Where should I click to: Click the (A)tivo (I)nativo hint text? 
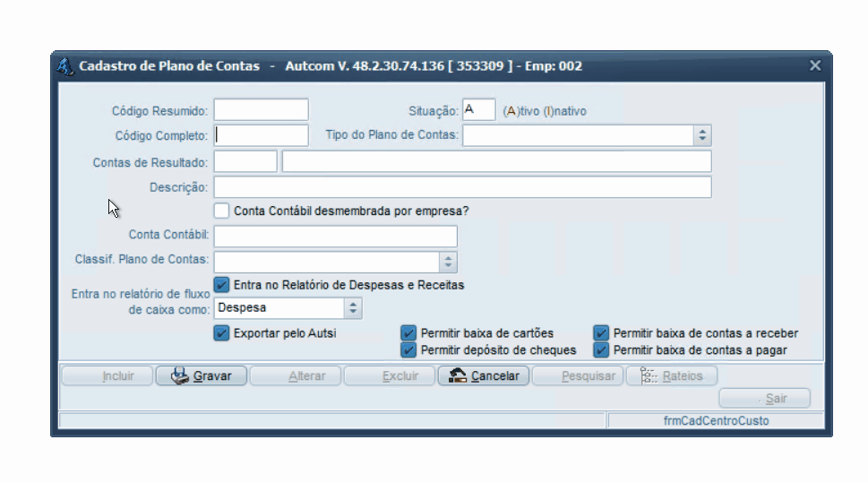(x=544, y=111)
